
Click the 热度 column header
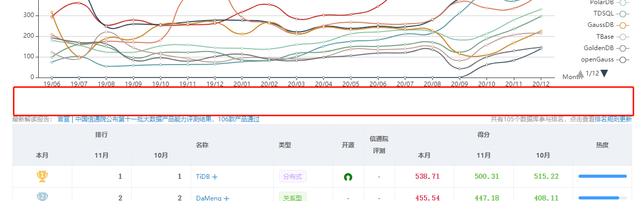[602, 145]
